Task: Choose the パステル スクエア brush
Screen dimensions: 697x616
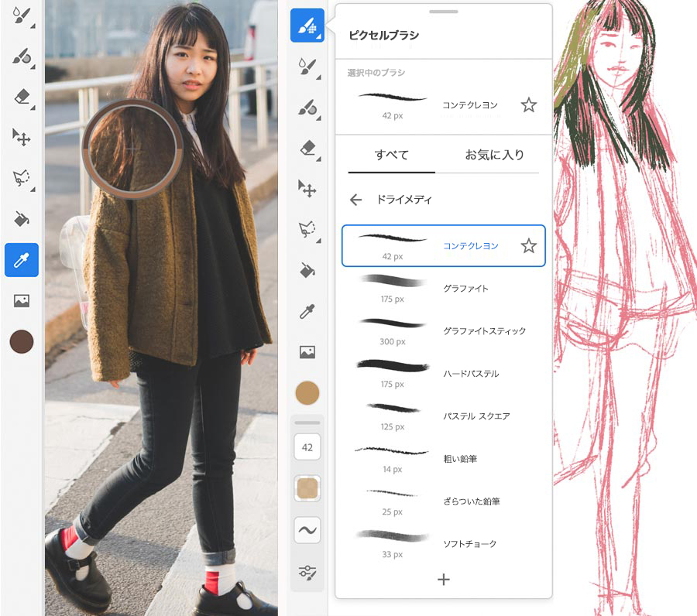Action: [x=444, y=416]
